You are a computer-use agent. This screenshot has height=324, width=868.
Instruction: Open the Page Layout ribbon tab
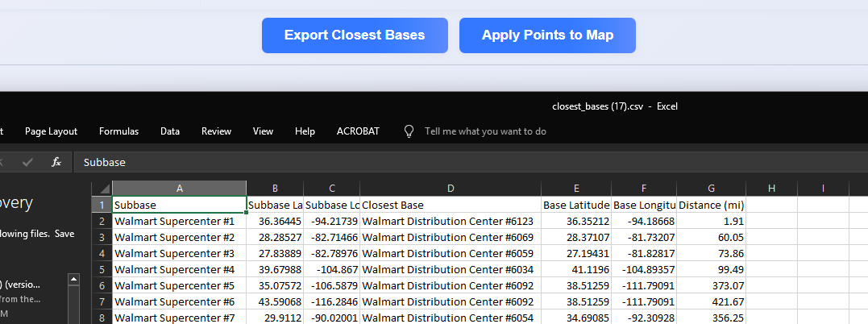(51, 131)
